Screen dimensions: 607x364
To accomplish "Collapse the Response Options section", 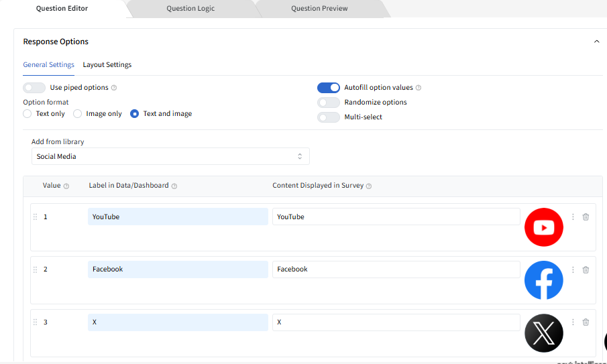I will pos(596,42).
